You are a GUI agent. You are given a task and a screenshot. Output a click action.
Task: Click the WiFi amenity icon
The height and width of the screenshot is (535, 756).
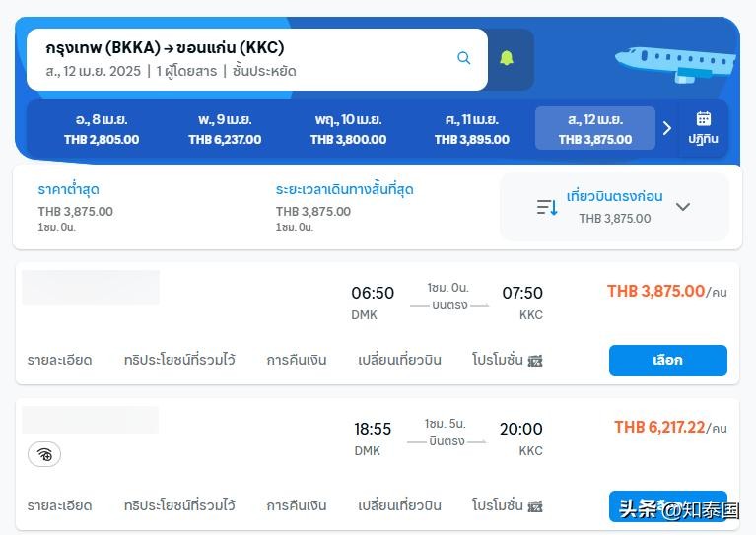(44, 454)
